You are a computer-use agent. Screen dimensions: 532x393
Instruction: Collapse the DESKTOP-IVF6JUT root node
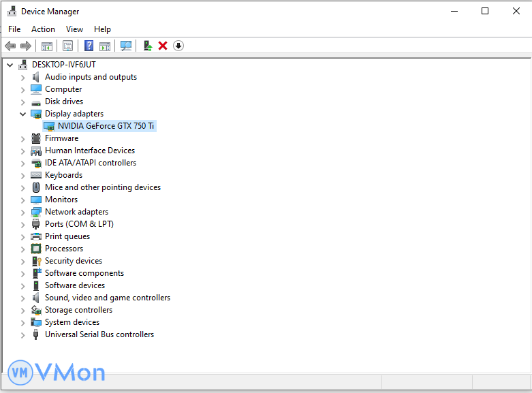10,65
